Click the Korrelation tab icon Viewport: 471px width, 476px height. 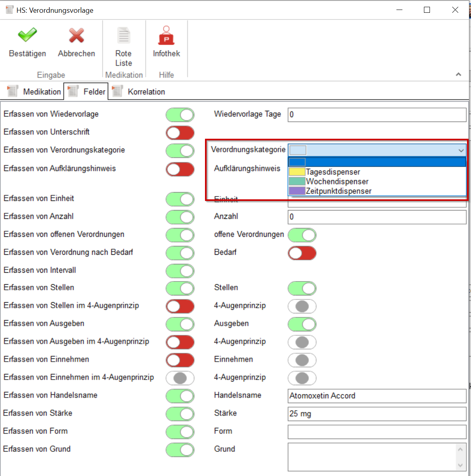[117, 91]
